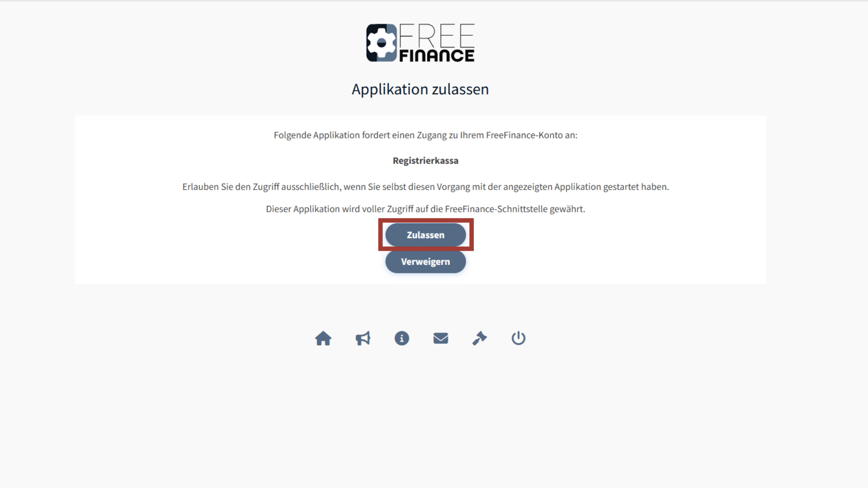This screenshot has height=488, width=868.
Task: Click the bold Registrierkassa application name
Action: tap(425, 161)
